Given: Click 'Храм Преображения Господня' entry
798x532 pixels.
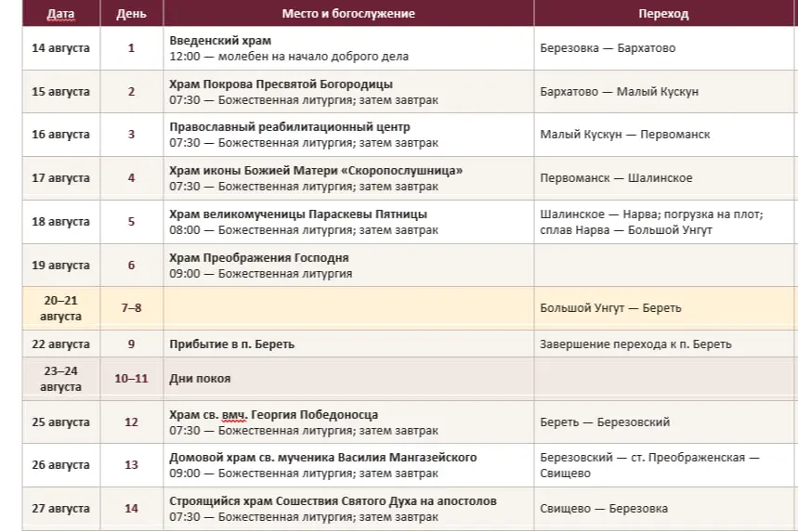Looking at the screenshot, I should tap(259, 258).
